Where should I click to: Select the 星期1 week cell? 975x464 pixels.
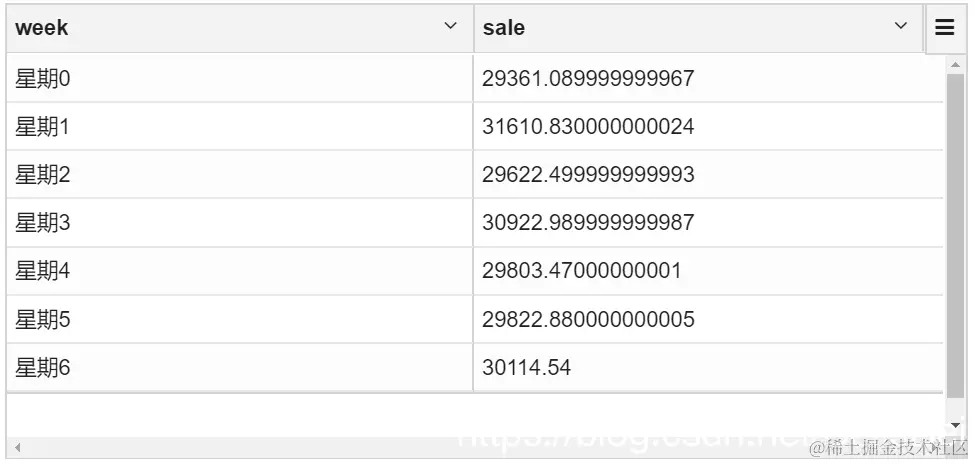43,127
